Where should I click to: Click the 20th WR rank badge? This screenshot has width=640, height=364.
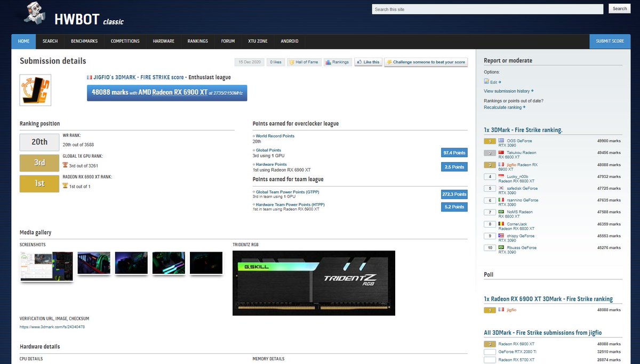39,142
